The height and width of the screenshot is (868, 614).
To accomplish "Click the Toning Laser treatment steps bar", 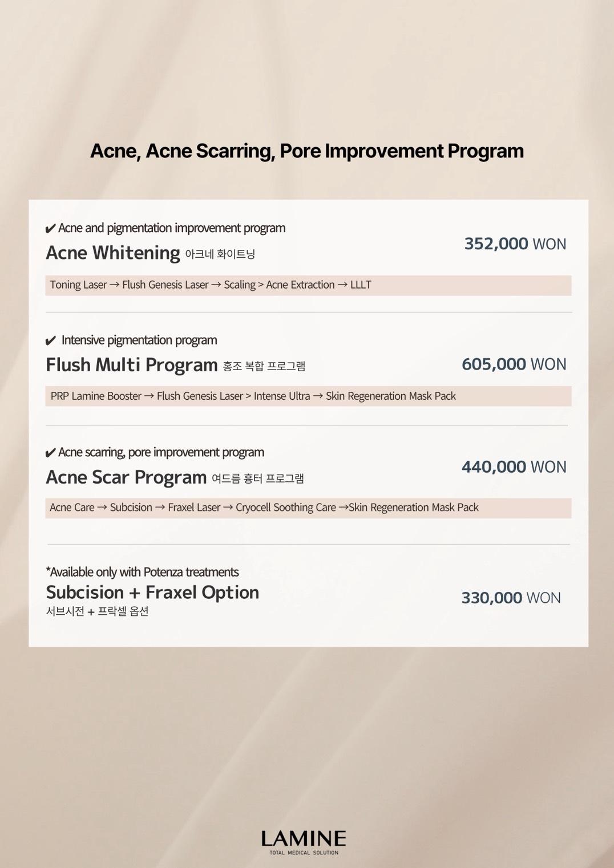I will [308, 285].
